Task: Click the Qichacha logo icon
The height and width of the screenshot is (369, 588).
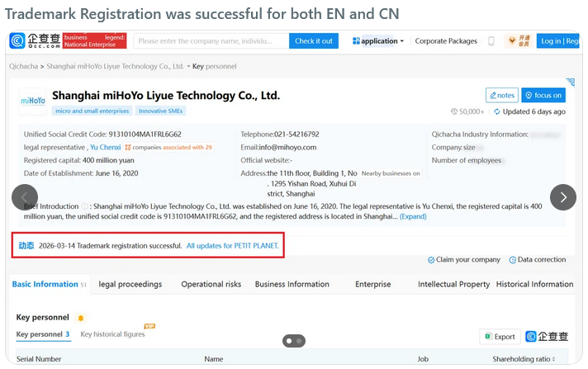Action: 17,40
